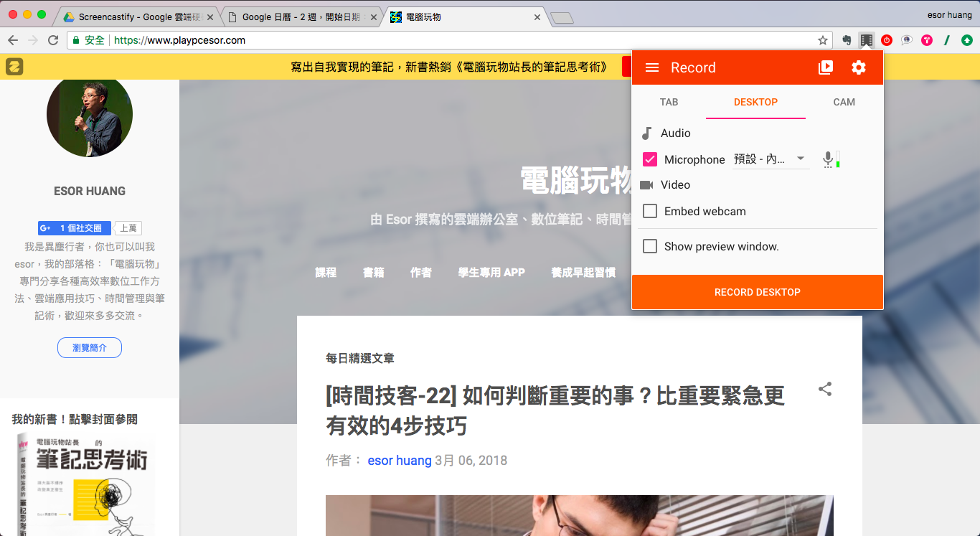
Task: Enable the Embed webcam checkbox
Action: point(650,211)
